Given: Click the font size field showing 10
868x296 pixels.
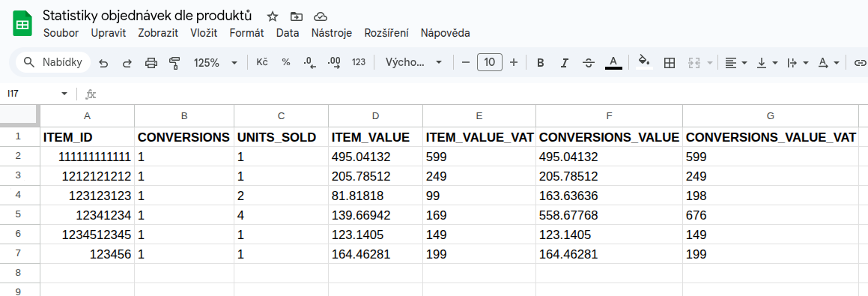Looking at the screenshot, I should [489, 63].
